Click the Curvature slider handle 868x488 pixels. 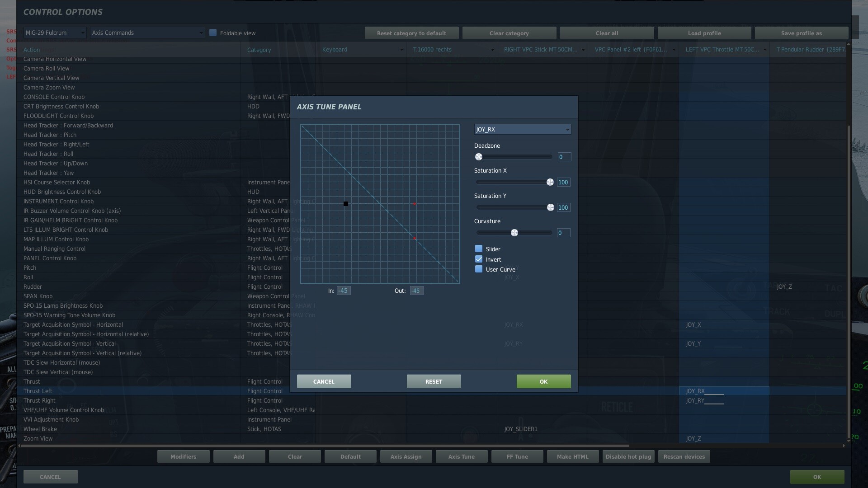(x=514, y=233)
